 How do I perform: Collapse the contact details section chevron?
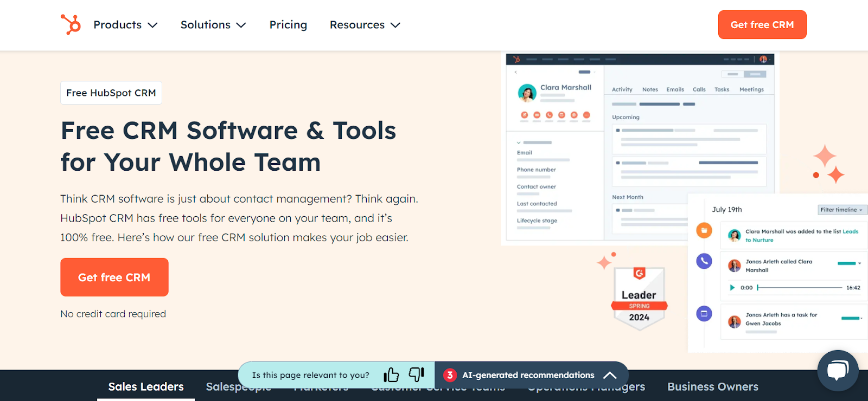(x=519, y=143)
